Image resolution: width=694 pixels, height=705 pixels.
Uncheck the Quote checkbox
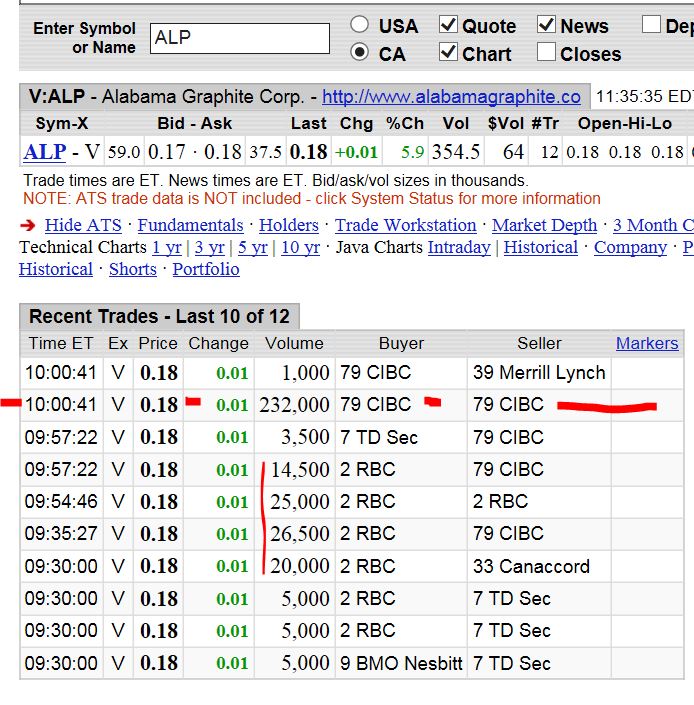(449, 25)
